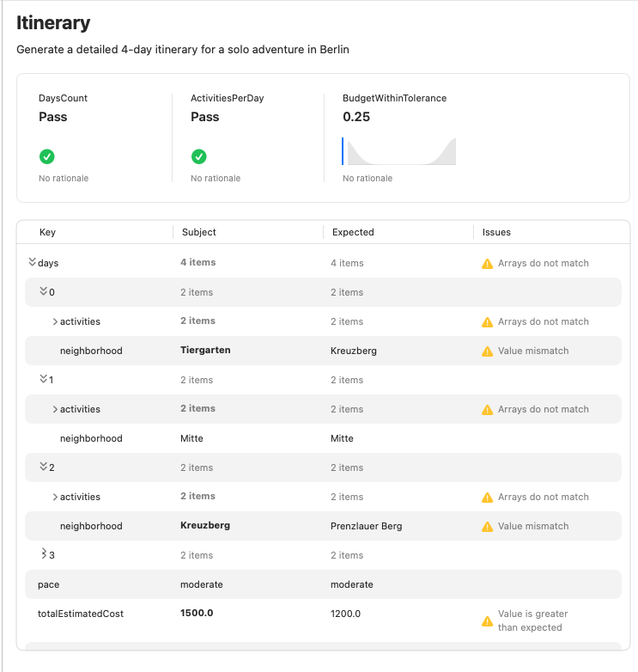Click the DaysCount metric label
This screenshot has height=672, width=638.
[63, 98]
